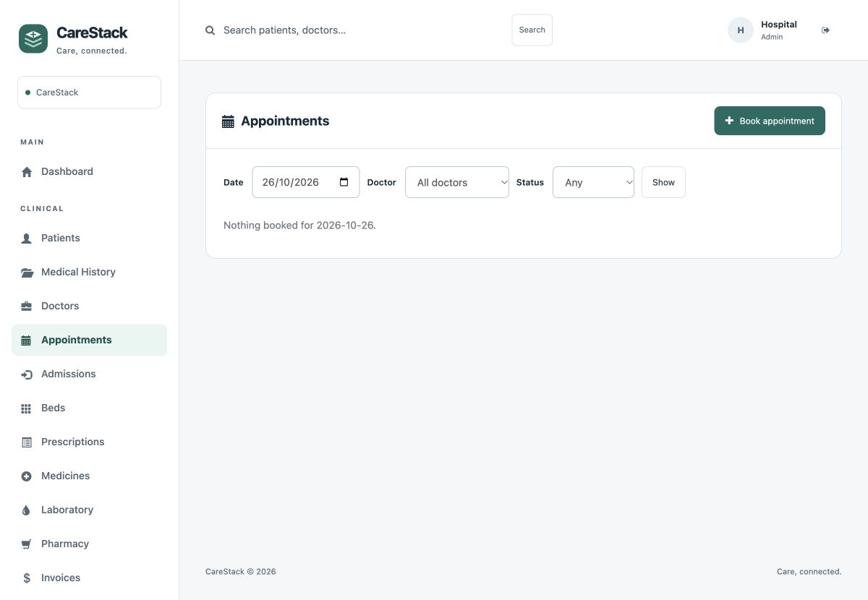Click the Doctors briefcase icon
The image size is (868, 600).
click(27, 307)
